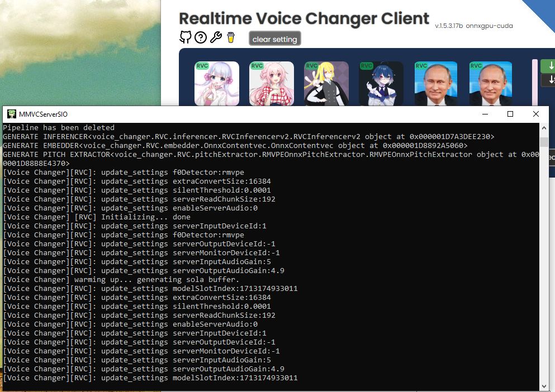Click the 'GENERATE EMBEDDER' console line
Screen dimensions: 555x392
click(x=235, y=145)
